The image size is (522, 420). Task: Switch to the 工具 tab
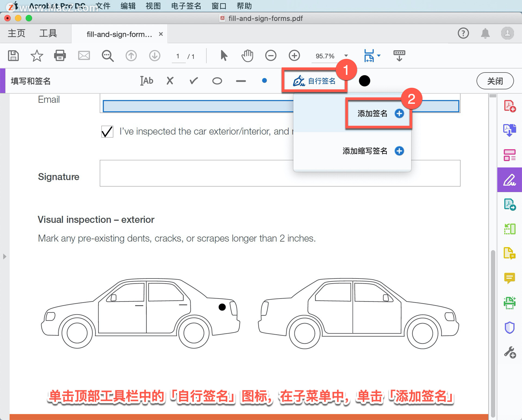click(48, 33)
